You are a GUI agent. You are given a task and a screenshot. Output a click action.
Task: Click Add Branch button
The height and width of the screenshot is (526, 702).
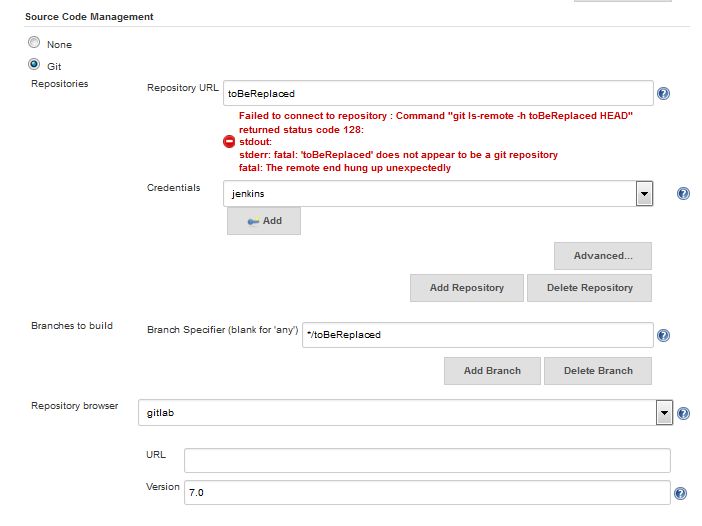point(492,371)
